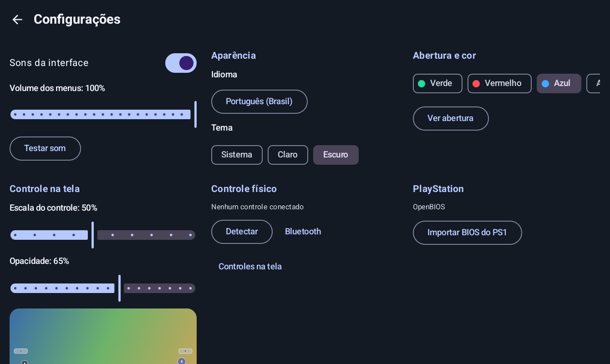Click the Ver abertura button
The width and height of the screenshot is (610, 364).
coord(451,118)
